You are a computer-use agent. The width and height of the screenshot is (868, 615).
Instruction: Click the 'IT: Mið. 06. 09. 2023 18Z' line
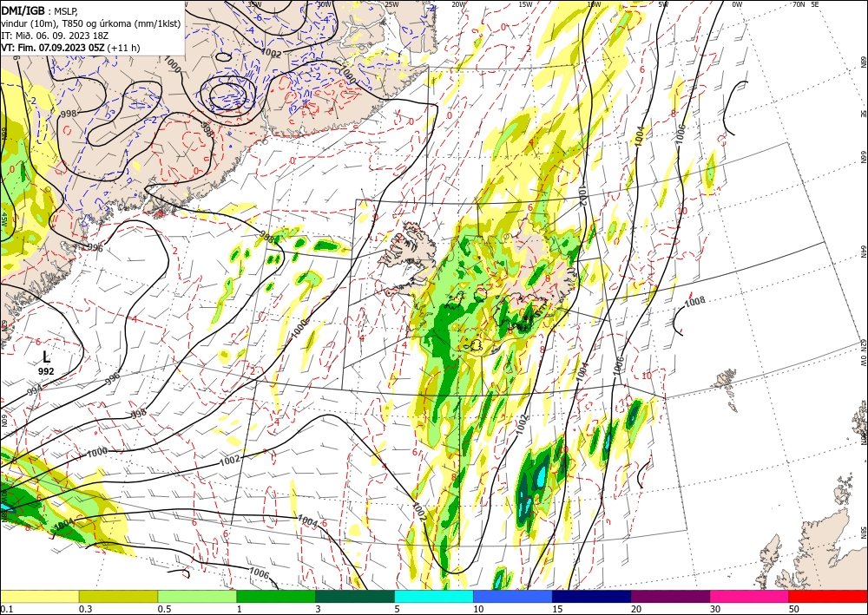[53, 36]
